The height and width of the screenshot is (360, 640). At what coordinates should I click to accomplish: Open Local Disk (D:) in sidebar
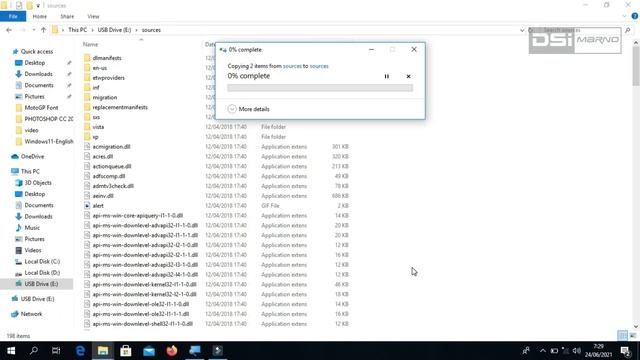[x=42, y=273]
